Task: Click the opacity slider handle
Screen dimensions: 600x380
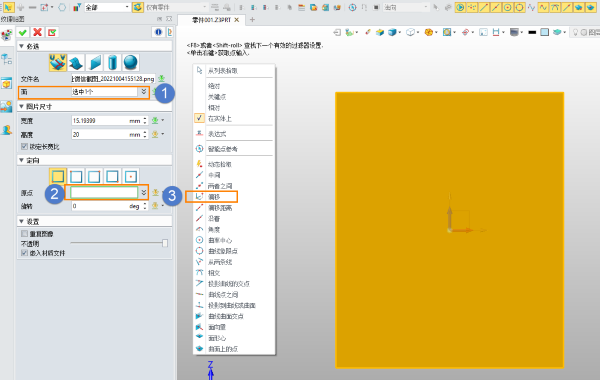Action: pyautogui.click(x=165, y=243)
